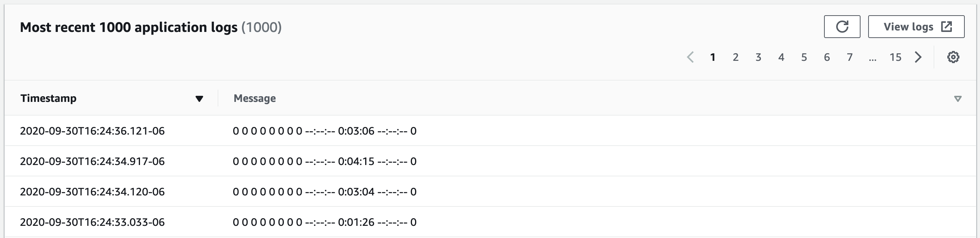Open logs with the View logs button
Image resolution: width=980 pixels, height=238 pixels.
click(909, 27)
